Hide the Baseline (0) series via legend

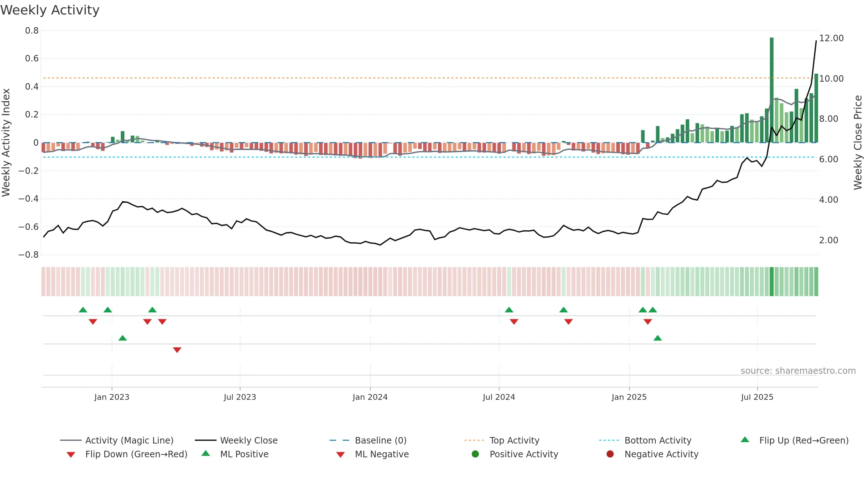[368, 440]
